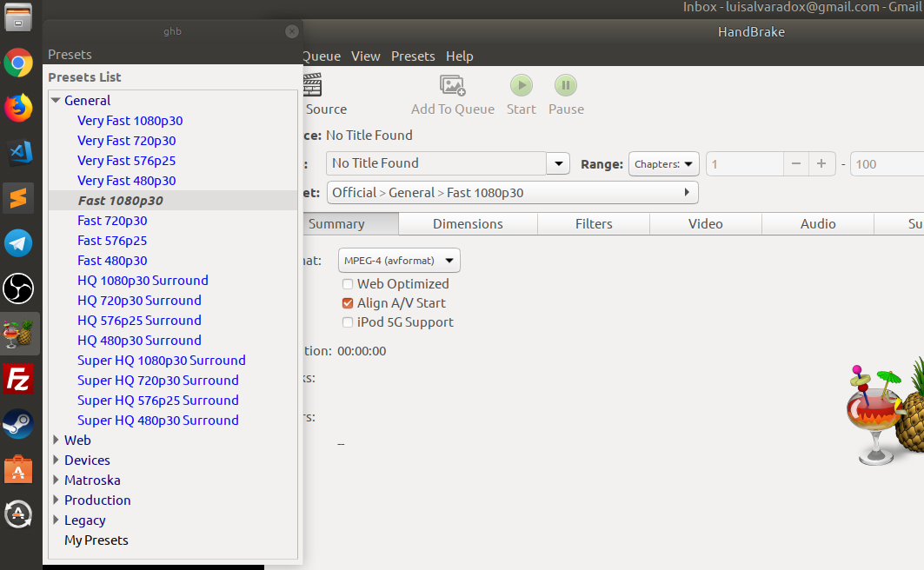This screenshot has height=570, width=924.
Task: Select the Super HQ 480p30 Surround preset
Action: tap(158, 421)
